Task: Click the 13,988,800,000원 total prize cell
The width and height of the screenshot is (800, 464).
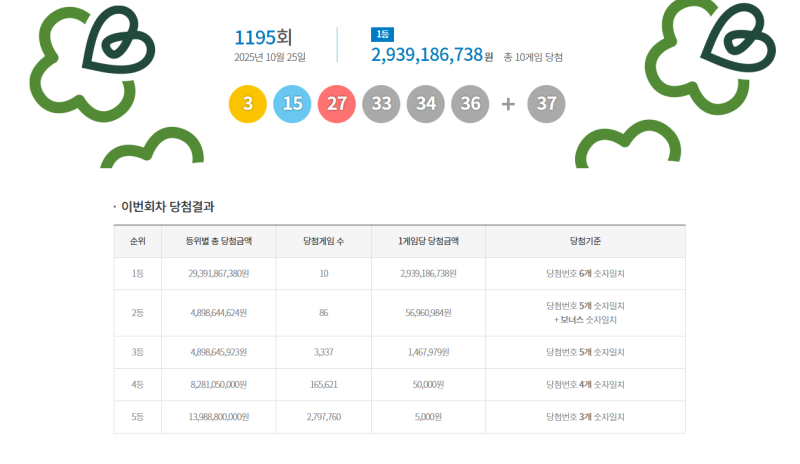Action: [x=218, y=416]
